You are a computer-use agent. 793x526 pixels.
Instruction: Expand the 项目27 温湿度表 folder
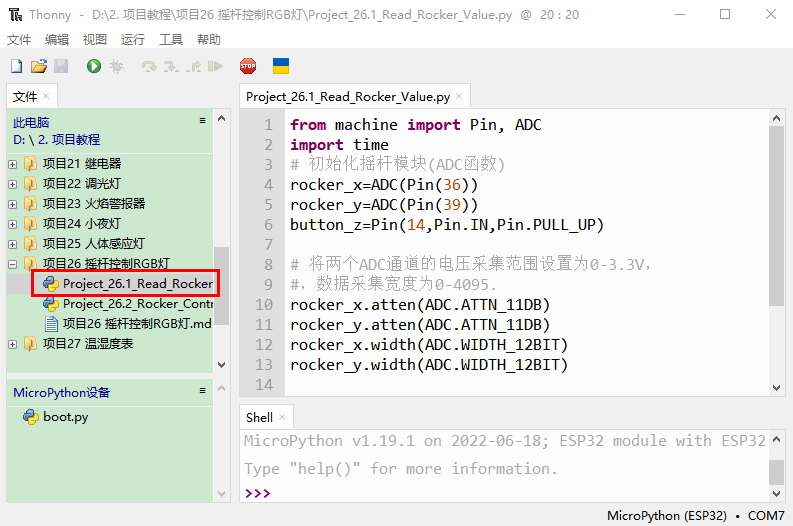click(x=13, y=344)
